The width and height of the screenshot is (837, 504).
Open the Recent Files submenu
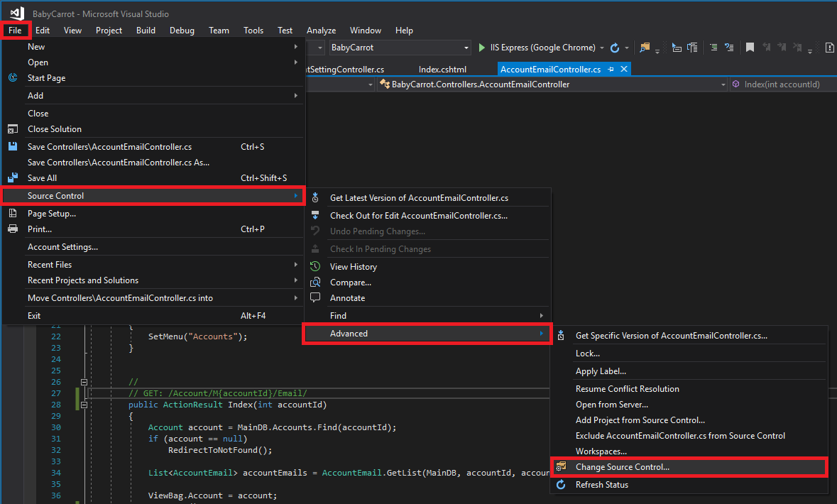50,265
